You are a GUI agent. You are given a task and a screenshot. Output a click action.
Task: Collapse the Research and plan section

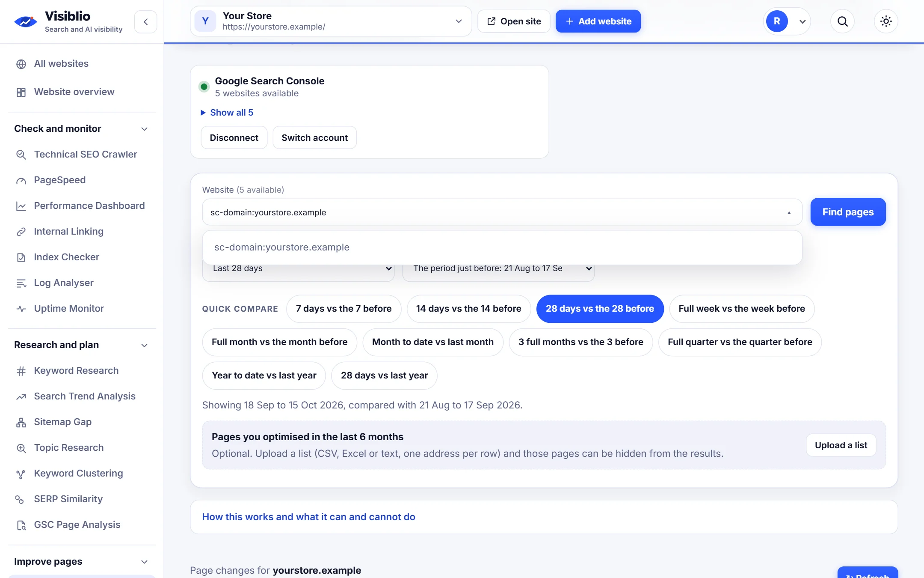coord(144,345)
